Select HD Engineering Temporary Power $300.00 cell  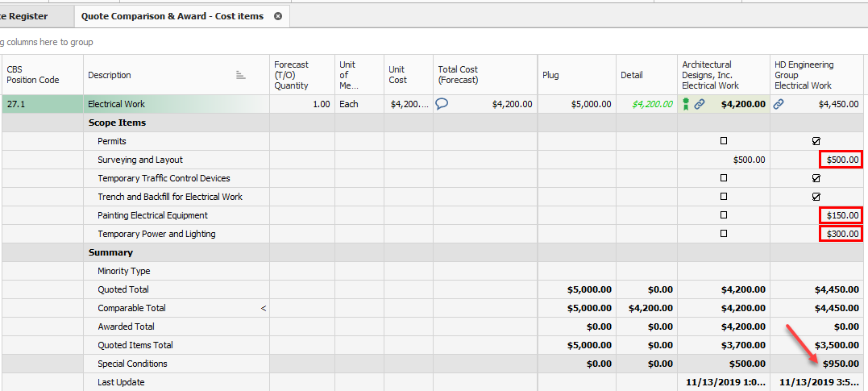pyautogui.click(x=841, y=234)
